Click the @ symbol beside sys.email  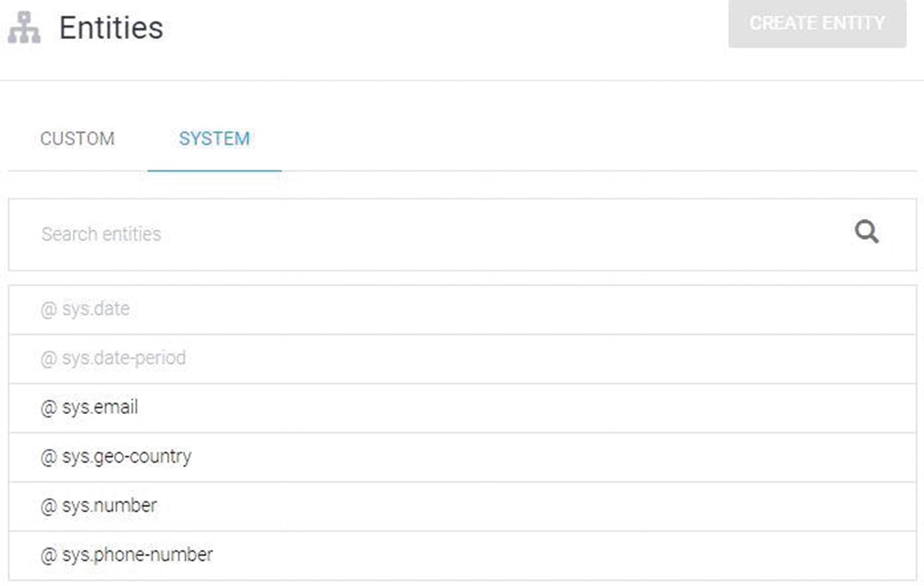pos(49,408)
